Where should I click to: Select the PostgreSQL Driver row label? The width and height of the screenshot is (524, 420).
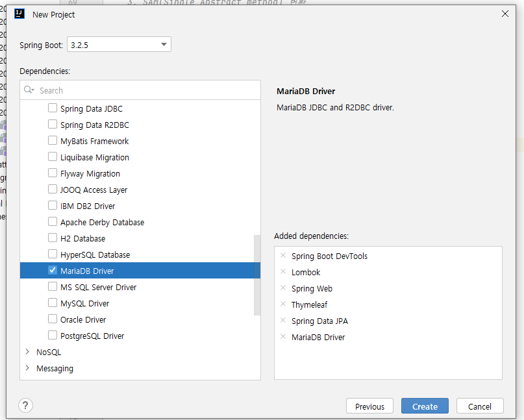(92, 336)
